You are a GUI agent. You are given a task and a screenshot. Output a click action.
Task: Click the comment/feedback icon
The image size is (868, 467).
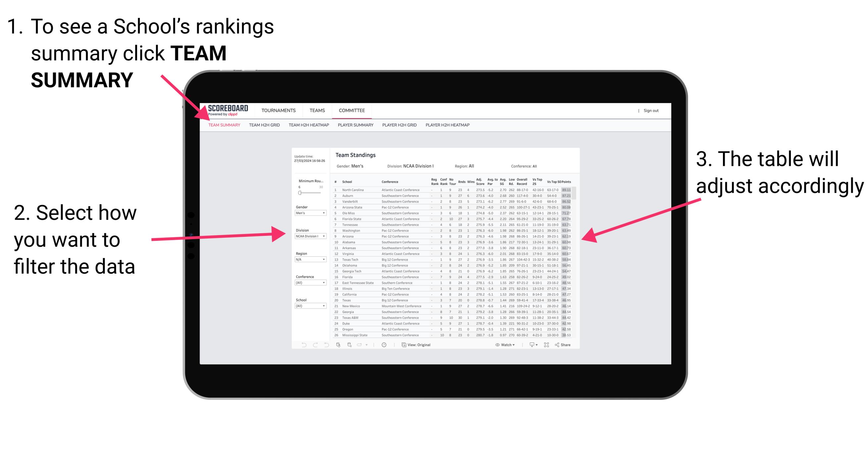pos(530,345)
